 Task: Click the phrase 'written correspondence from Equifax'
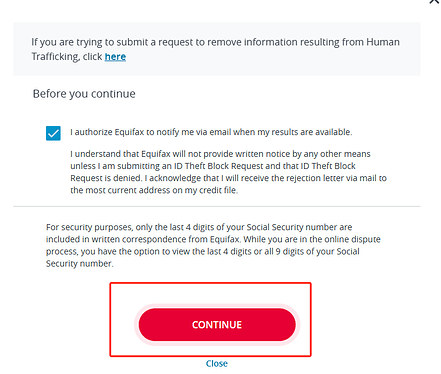(x=166, y=239)
